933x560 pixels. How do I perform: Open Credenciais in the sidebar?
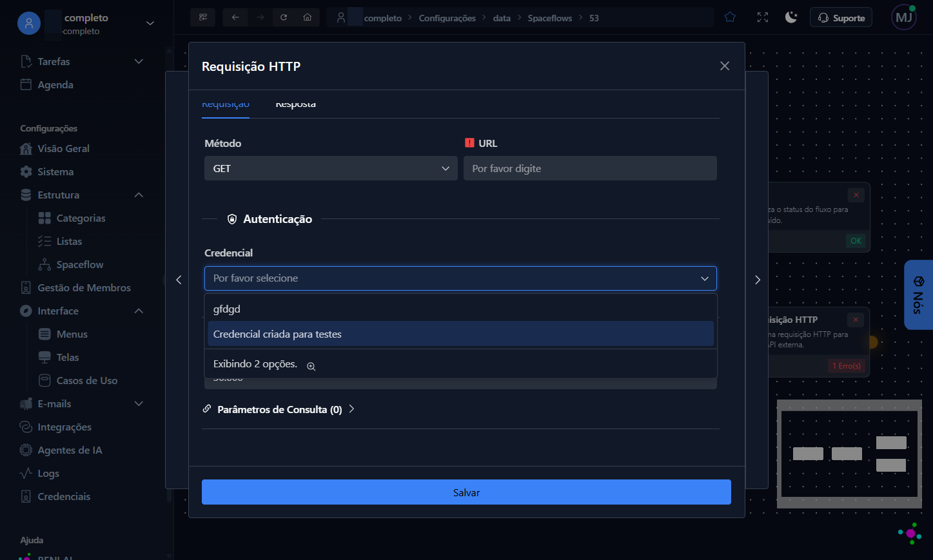coord(64,496)
